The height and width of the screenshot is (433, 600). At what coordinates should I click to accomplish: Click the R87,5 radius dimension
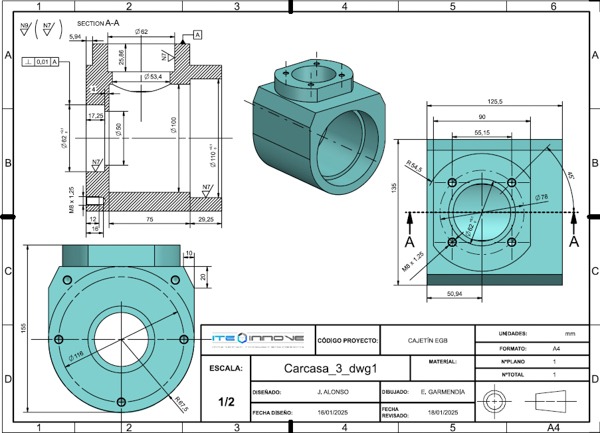(182, 403)
